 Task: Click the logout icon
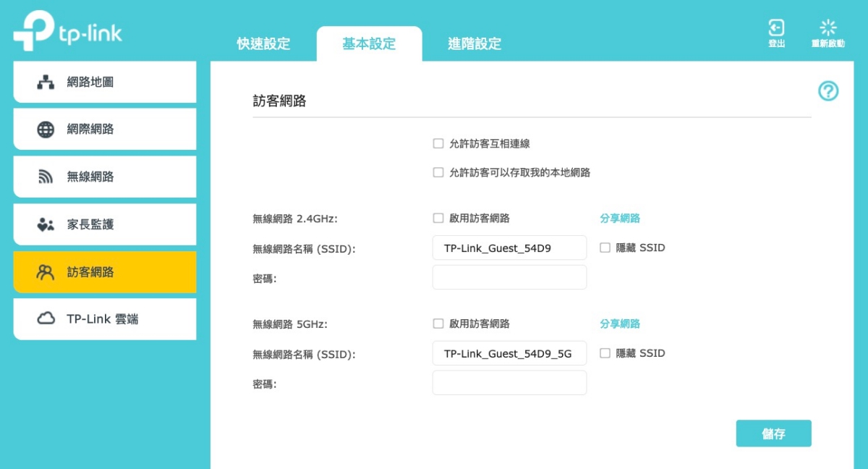point(776,28)
